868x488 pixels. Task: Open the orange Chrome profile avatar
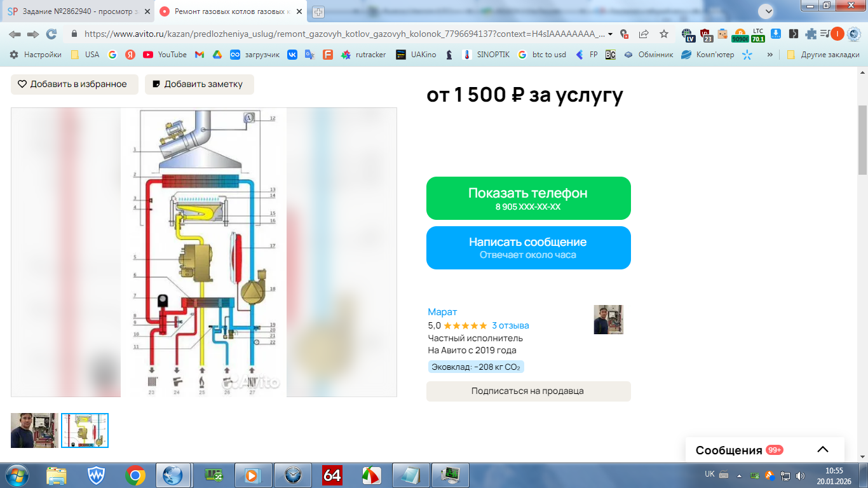point(837,34)
